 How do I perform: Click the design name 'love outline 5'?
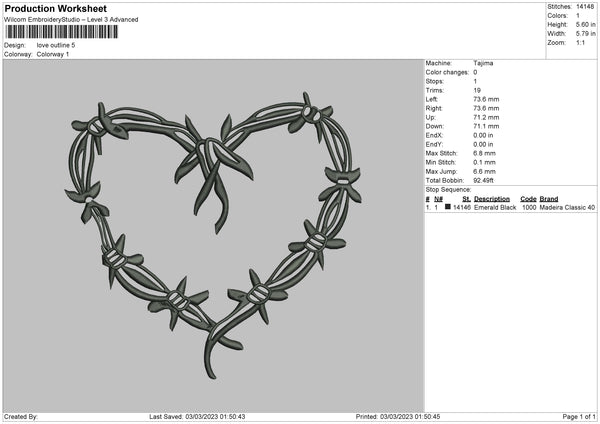coord(56,45)
